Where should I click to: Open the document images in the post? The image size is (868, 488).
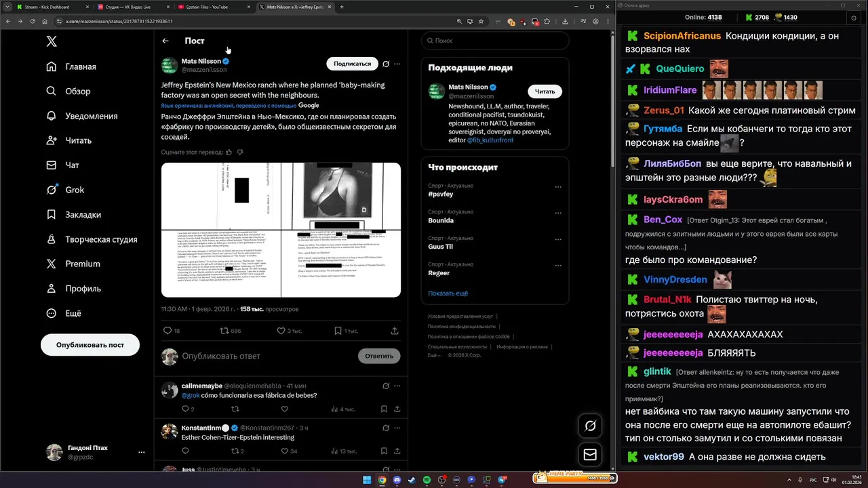click(281, 230)
